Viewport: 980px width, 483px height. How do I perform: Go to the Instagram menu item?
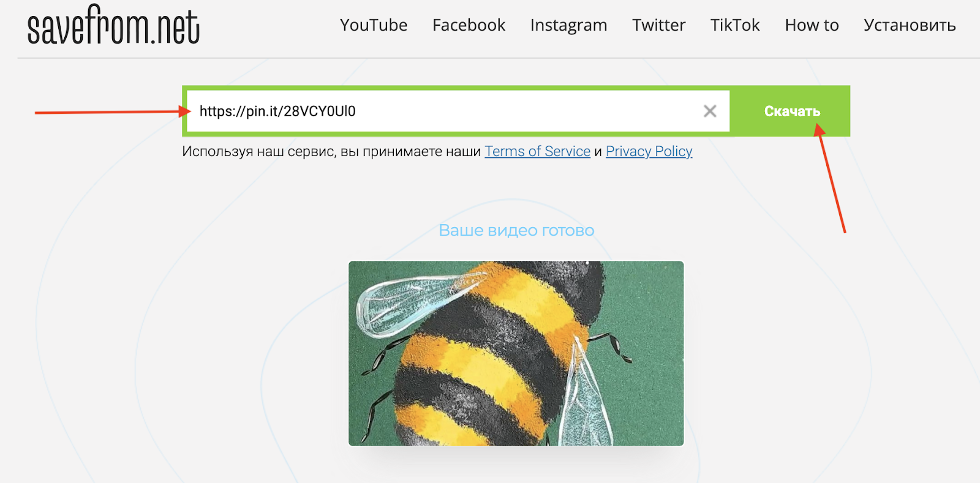pyautogui.click(x=568, y=25)
